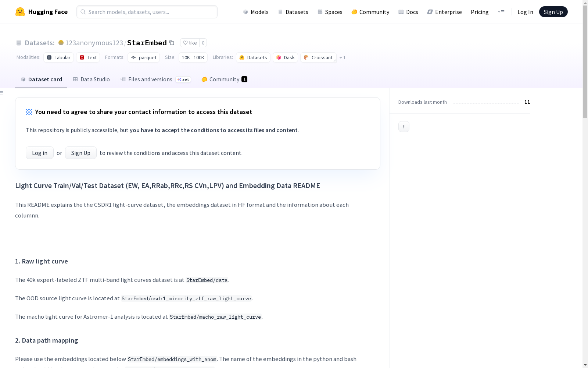This screenshot has width=588, height=368.
Task: Click the gated access notice icon
Action: point(29,112)
